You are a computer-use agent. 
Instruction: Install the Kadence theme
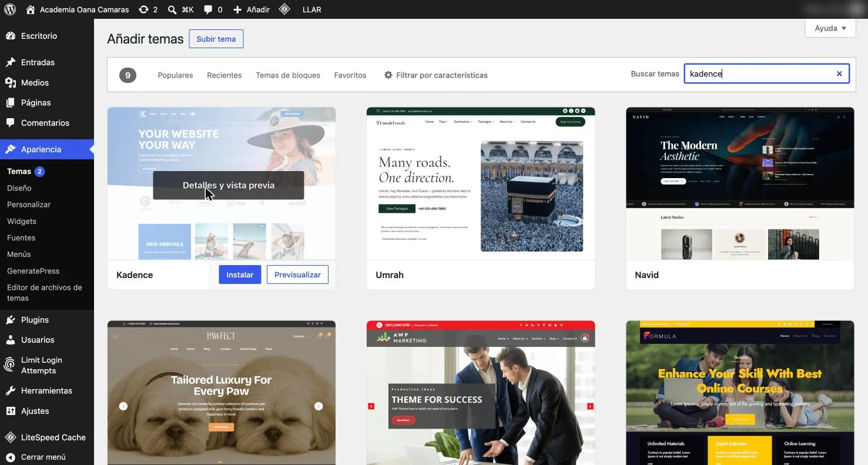(240, 275)
